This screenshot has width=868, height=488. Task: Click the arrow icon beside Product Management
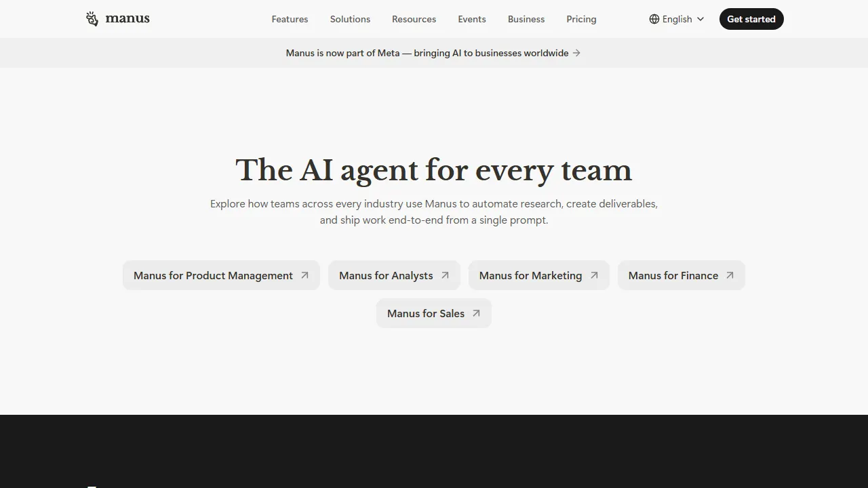click(304, 275)
